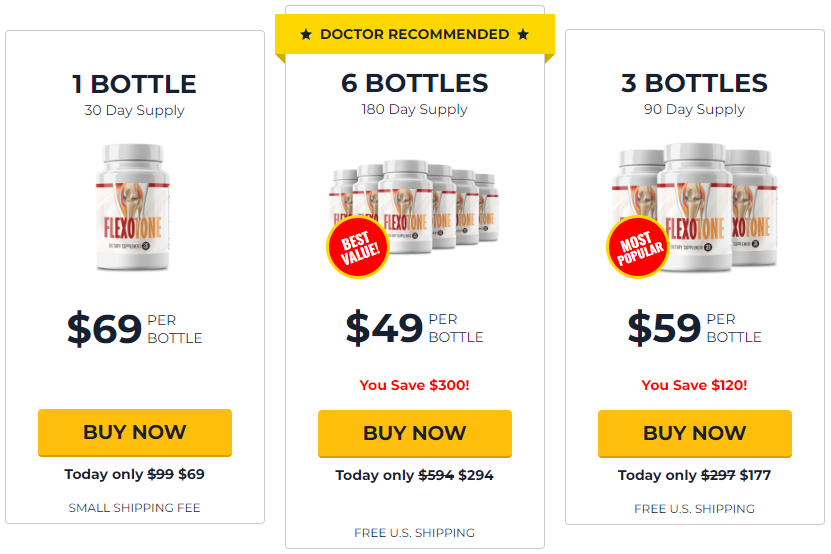Click Today only $594 $294 text
Screen dimensions: 831x554
coord(414,475)
